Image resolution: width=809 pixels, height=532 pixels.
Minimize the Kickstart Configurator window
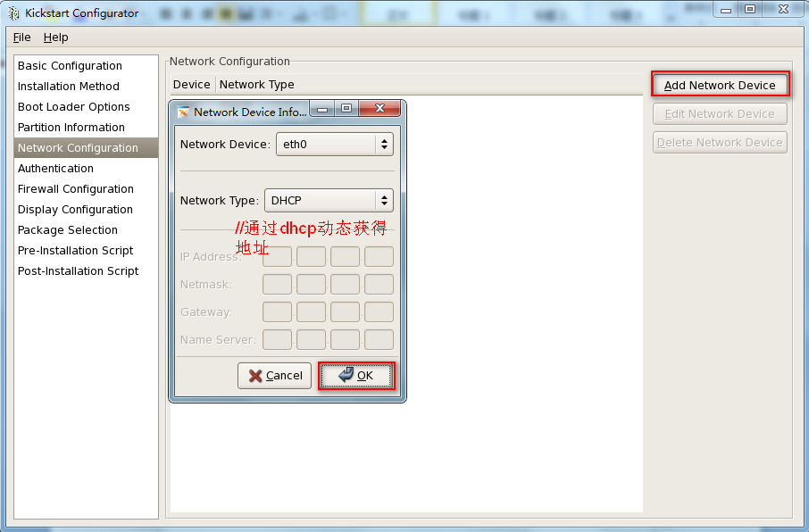click(x=726, y=9)
